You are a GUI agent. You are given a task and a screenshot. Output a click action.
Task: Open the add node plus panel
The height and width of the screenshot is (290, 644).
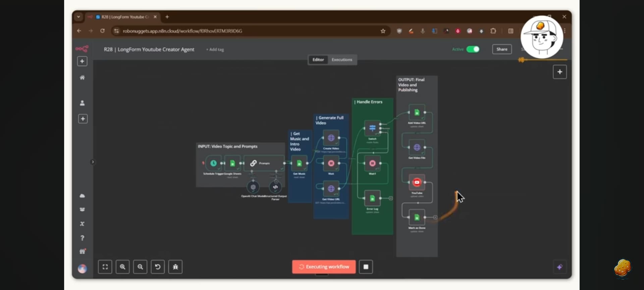pos(559,72)
